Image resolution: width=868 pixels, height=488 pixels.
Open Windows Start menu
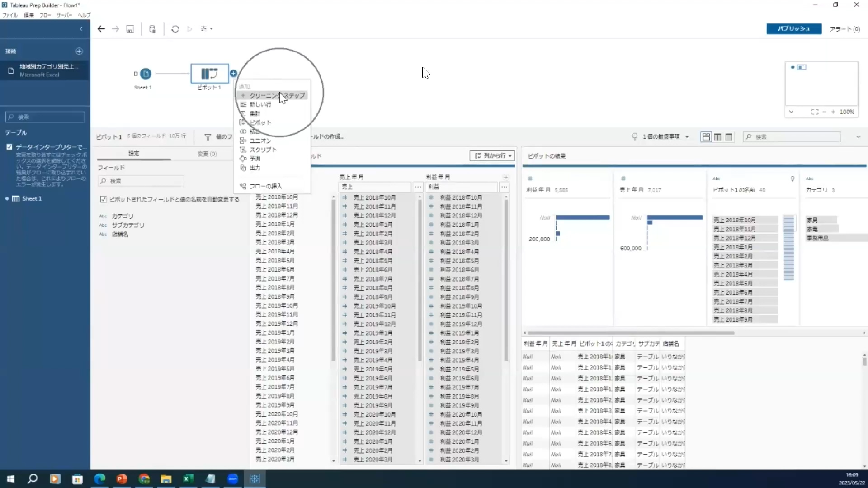click(x=11, y=479)
